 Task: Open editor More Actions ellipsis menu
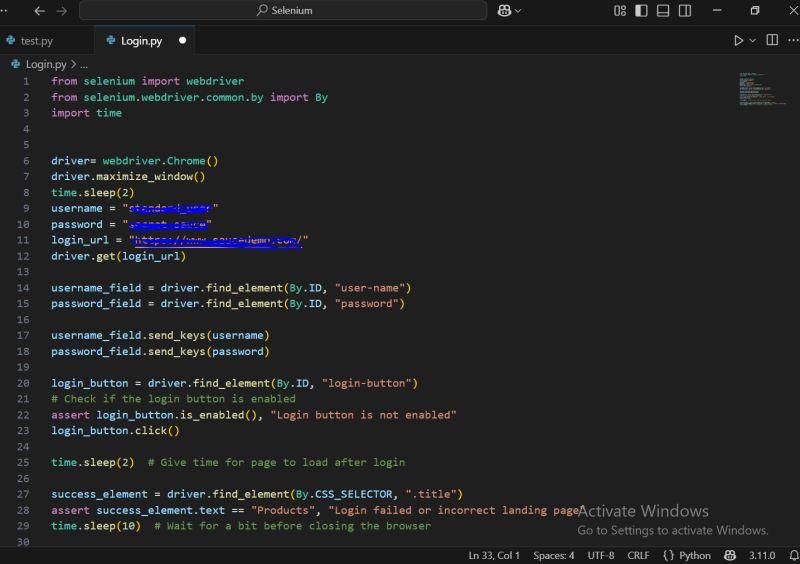pyautogui.click(x=793, y=40)
